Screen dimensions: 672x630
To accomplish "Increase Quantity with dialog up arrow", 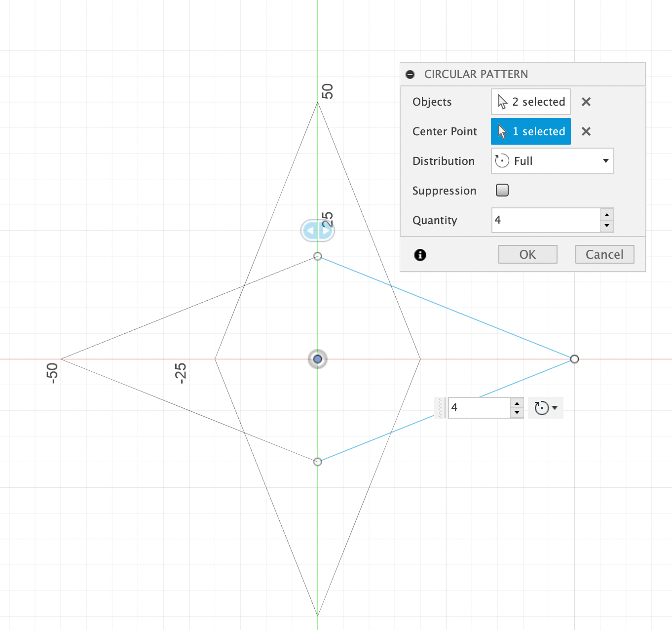I will click(607, 215).
